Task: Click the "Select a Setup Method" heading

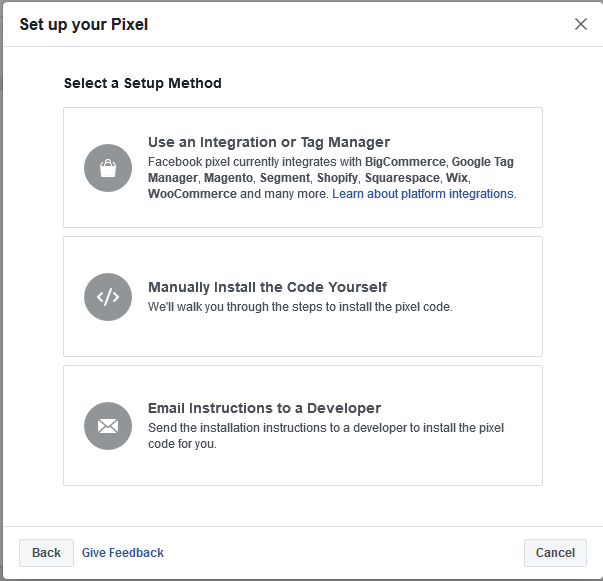Action: (x=143, y=83)
